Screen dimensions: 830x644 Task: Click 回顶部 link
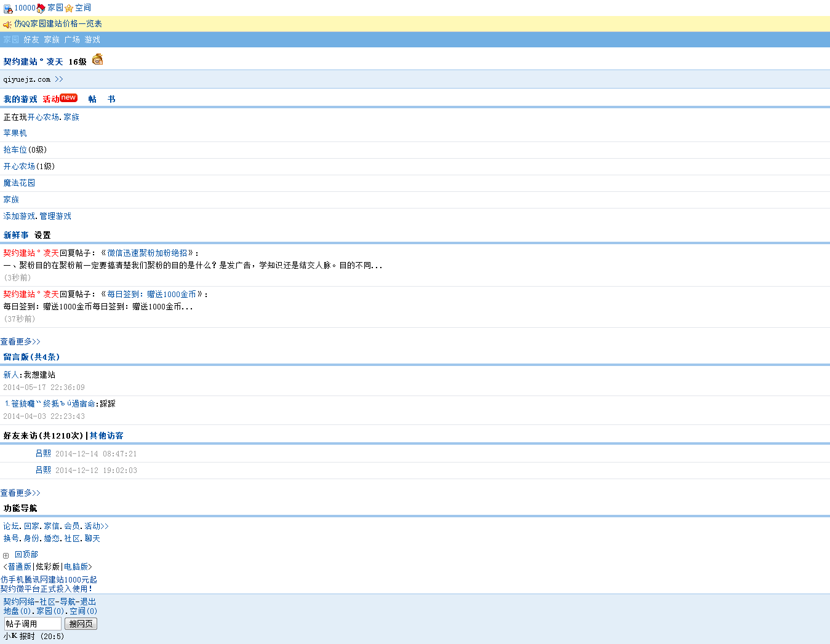(x=26, y=555)
